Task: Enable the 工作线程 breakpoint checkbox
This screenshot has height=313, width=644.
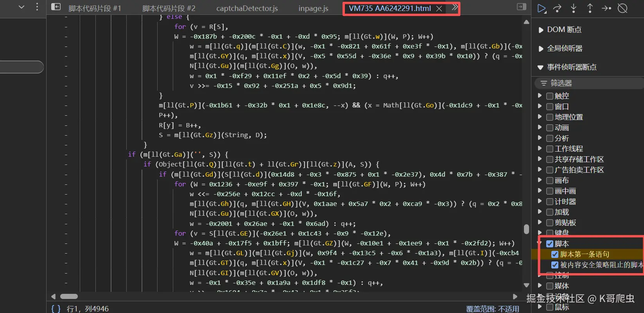Action: tap(550, 149)
